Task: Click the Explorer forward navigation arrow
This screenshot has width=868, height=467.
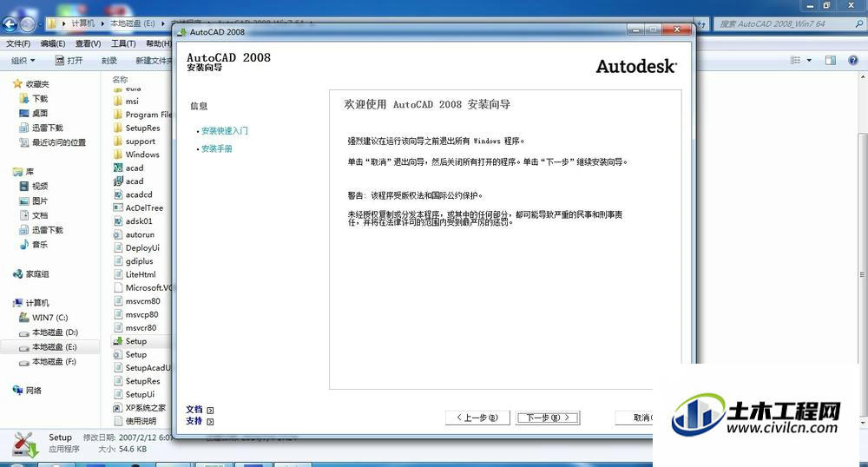Action: (x=28, y=23)
